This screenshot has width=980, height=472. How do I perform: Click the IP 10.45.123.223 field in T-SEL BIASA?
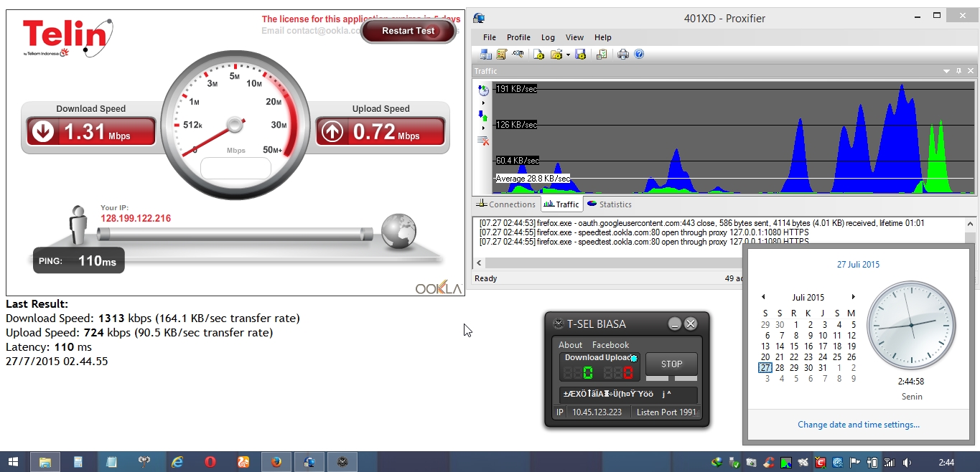[597, 412]
